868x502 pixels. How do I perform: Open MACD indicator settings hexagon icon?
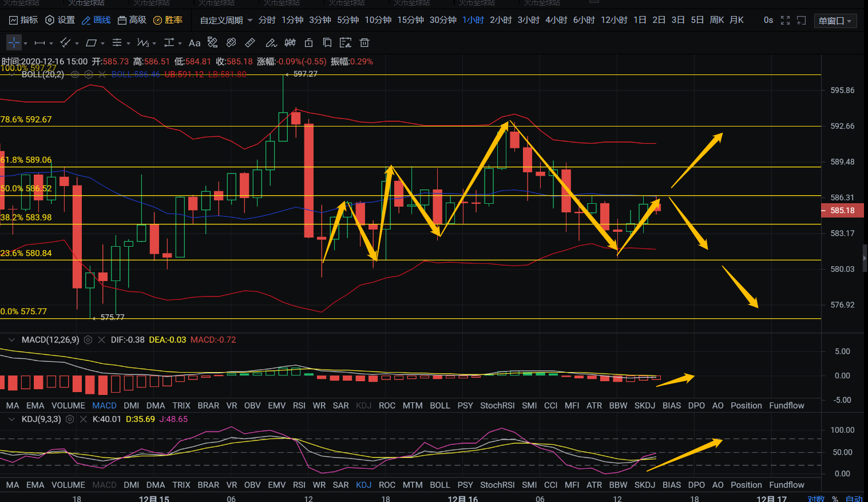tap(88, 340)
